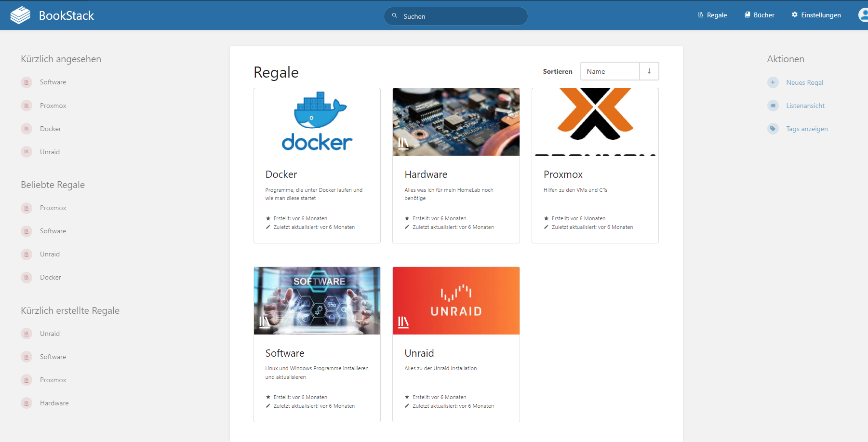Click the Listenansicht list icon

pyautogui.click(x=773, y=106)
